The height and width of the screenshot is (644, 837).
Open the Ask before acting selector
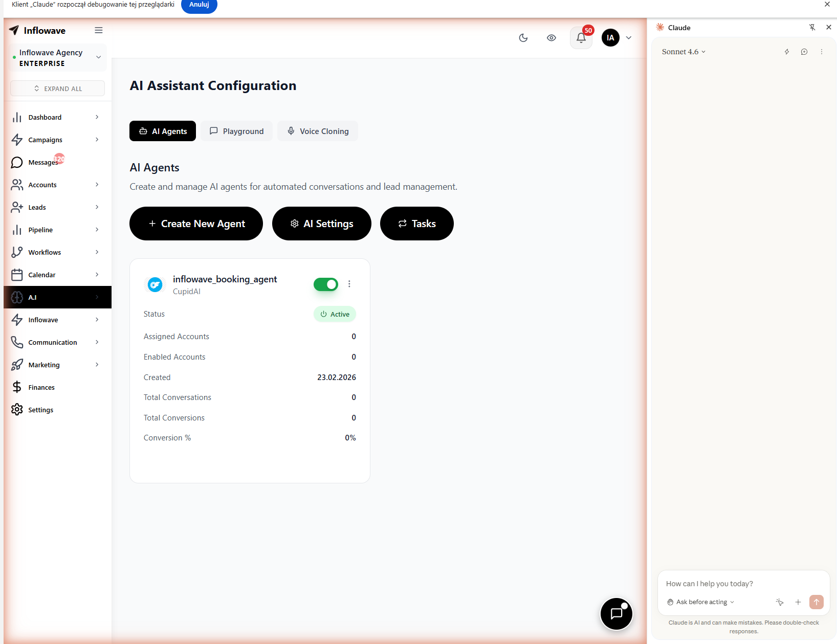point(700,602)
